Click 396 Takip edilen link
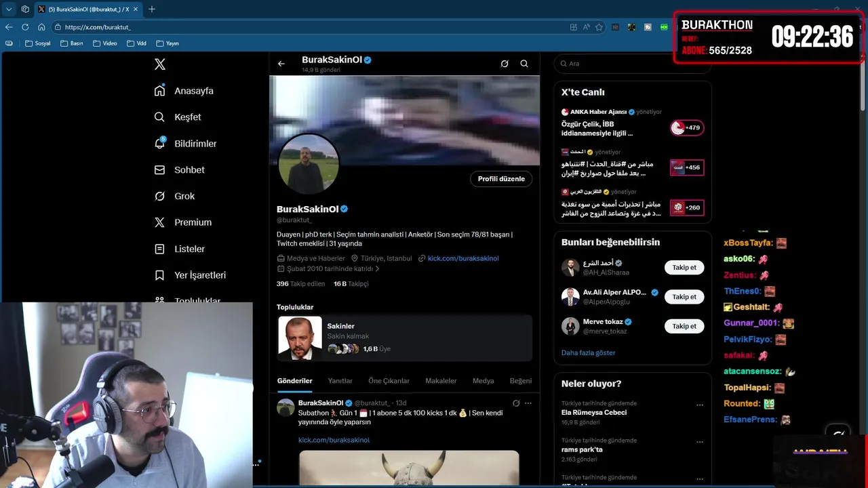This screenshot has height=488, width=868. tap(300, 284)
